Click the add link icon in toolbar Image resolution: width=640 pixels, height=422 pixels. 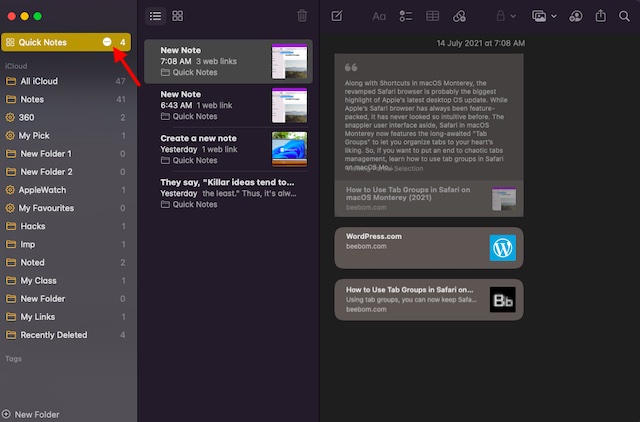(x=460, y=16)
